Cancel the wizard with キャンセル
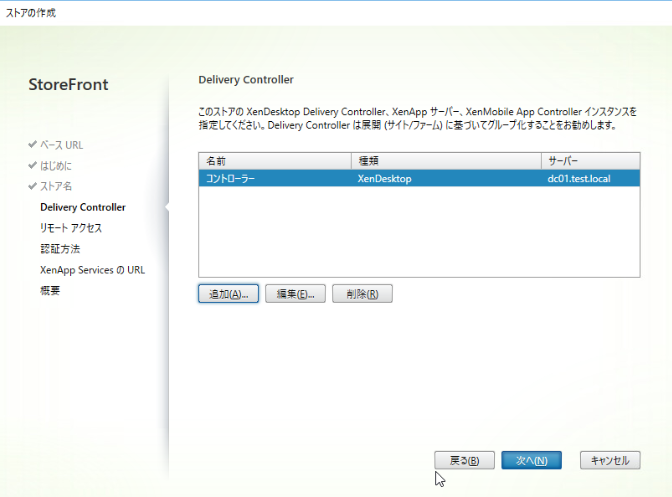This screenshot has width=672, height=497. (x=610, y=460)
